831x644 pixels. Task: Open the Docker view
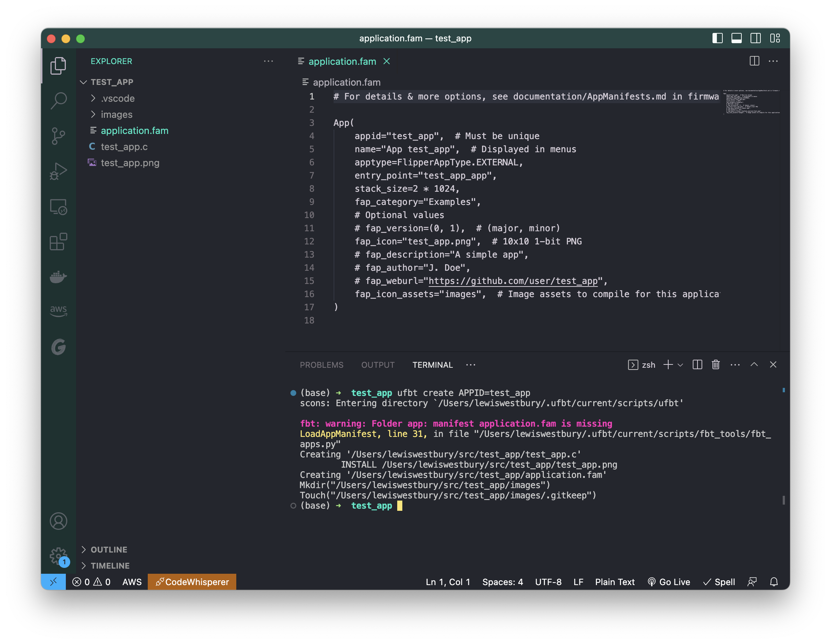(58, 277)
